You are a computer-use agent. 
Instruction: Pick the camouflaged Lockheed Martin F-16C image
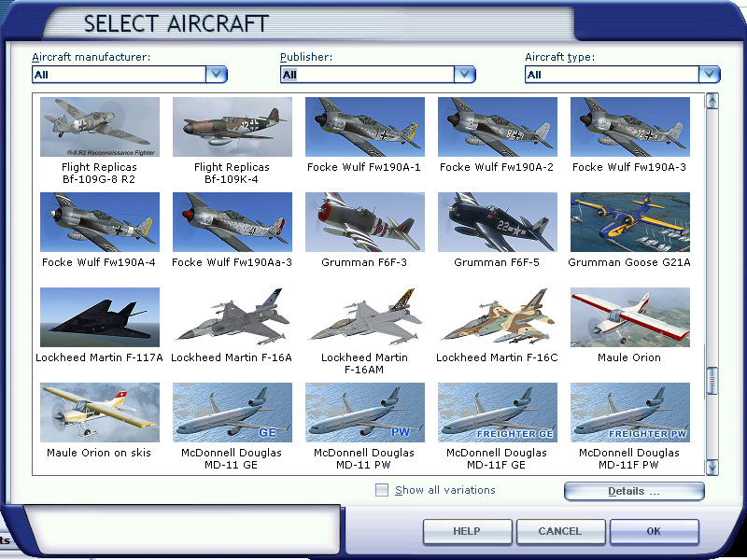pos(497,317)
